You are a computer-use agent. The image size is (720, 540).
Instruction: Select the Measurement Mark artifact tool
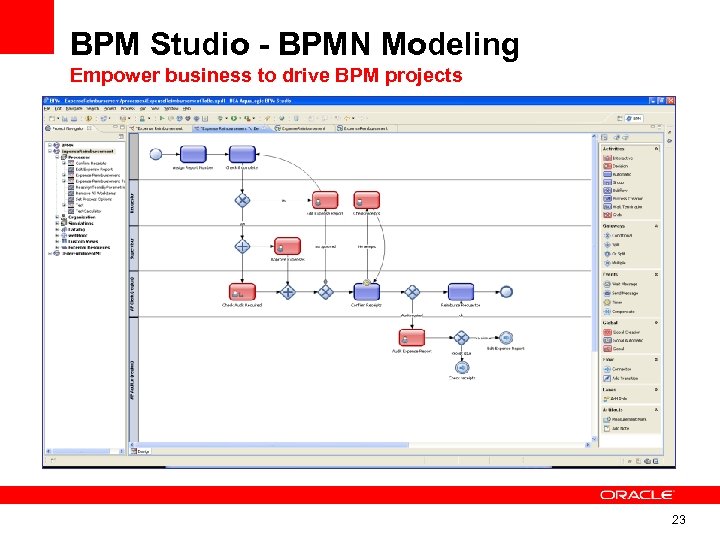point(625,419)
